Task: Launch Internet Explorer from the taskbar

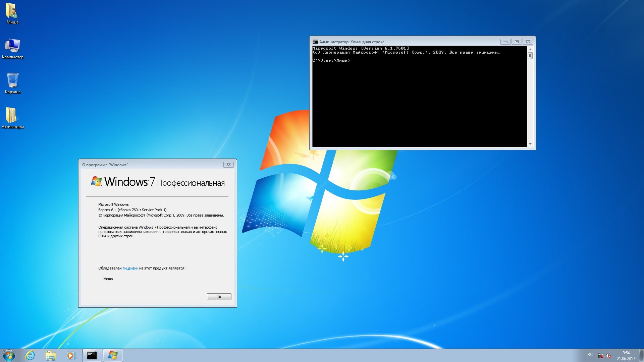Action: pos(30,355)
